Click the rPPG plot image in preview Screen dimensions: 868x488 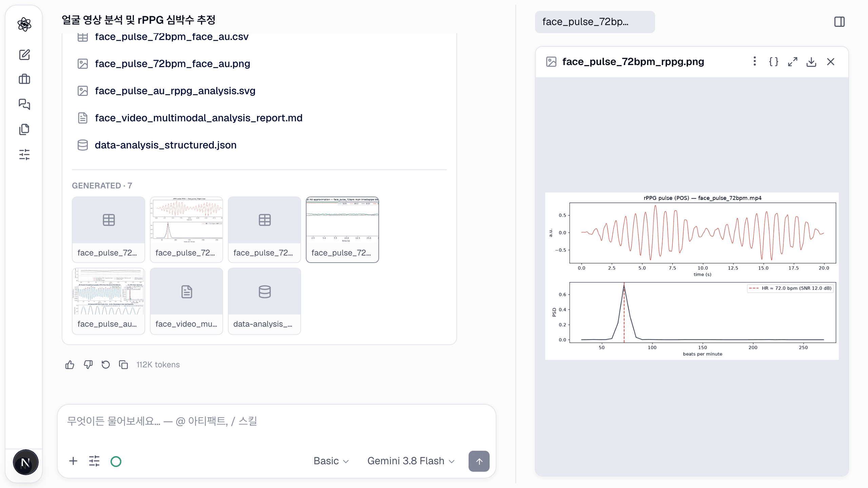coord(692,276)
